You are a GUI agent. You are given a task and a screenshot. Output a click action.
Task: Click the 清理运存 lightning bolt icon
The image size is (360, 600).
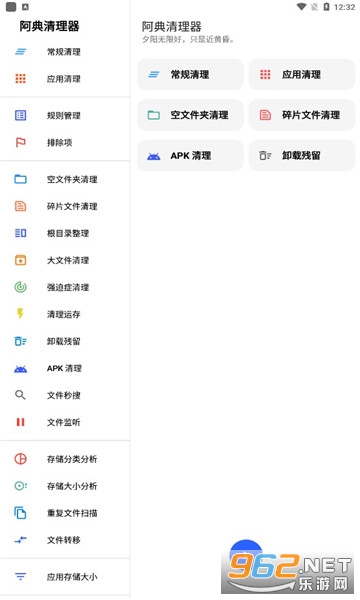pyautogui.click(x=21, y=314)
